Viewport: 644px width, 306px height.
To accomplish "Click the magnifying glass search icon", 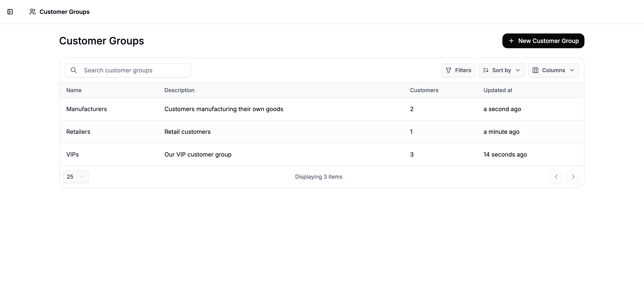I will pos(73,70).
